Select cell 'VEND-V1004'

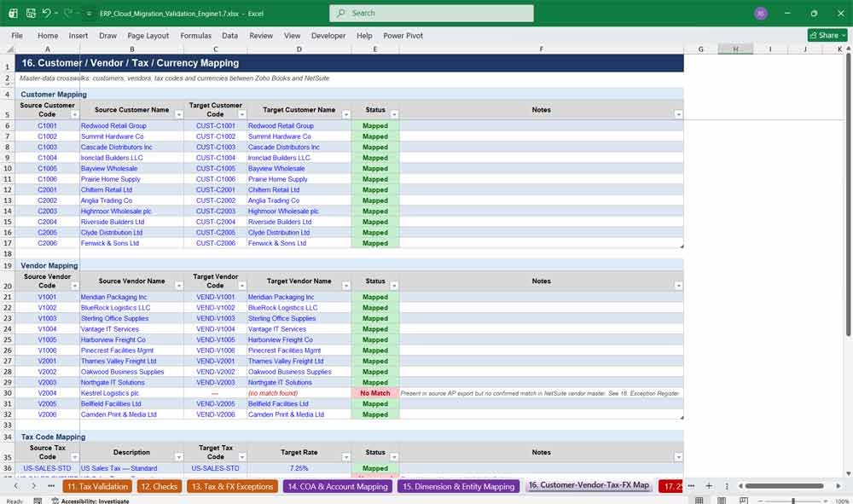point(216,329)
